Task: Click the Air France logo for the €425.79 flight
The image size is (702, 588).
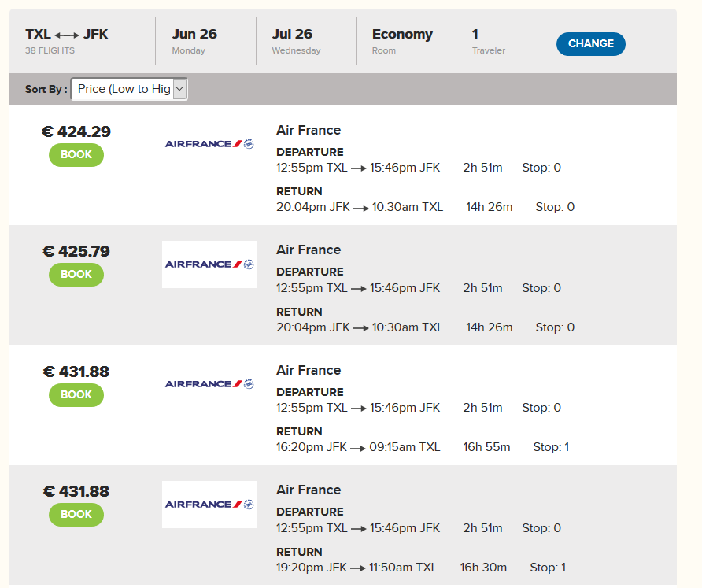Action: tap(209, 264)
